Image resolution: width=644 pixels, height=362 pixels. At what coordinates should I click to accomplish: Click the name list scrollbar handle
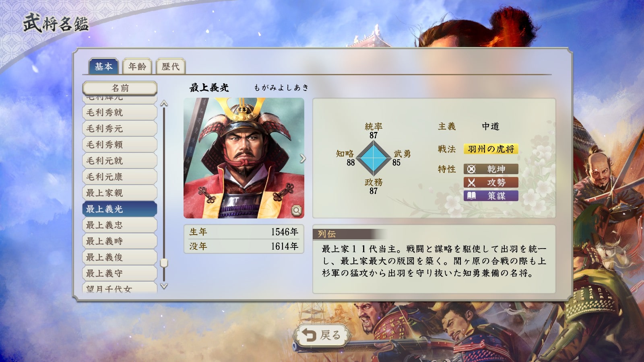coord(164,263)
